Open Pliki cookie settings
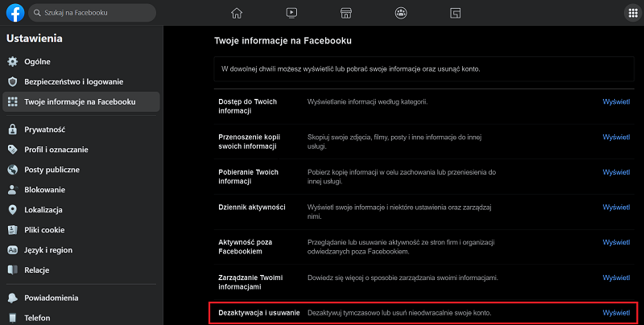This screenshot has height=325, width=644. click(81, 230)
